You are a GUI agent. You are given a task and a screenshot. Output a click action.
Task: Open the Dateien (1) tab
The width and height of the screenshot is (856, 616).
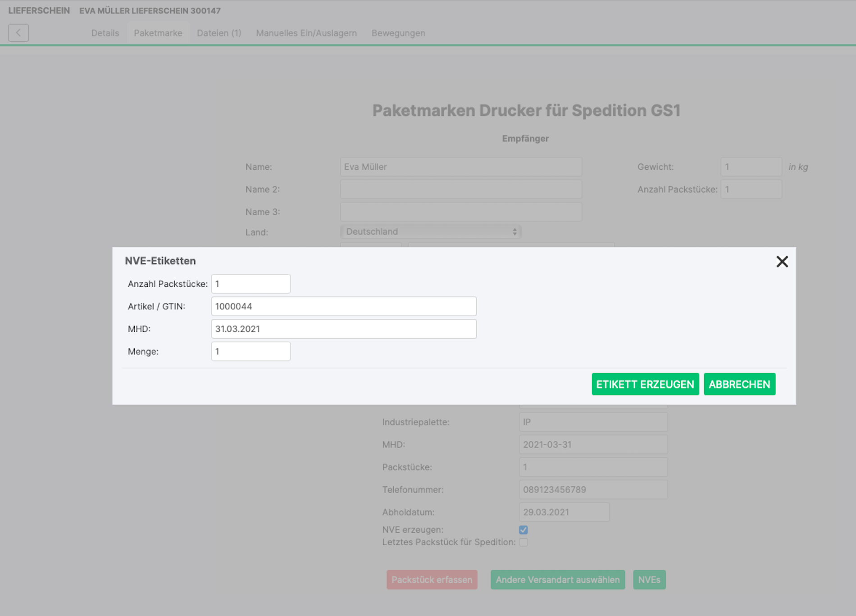[219, 33]
